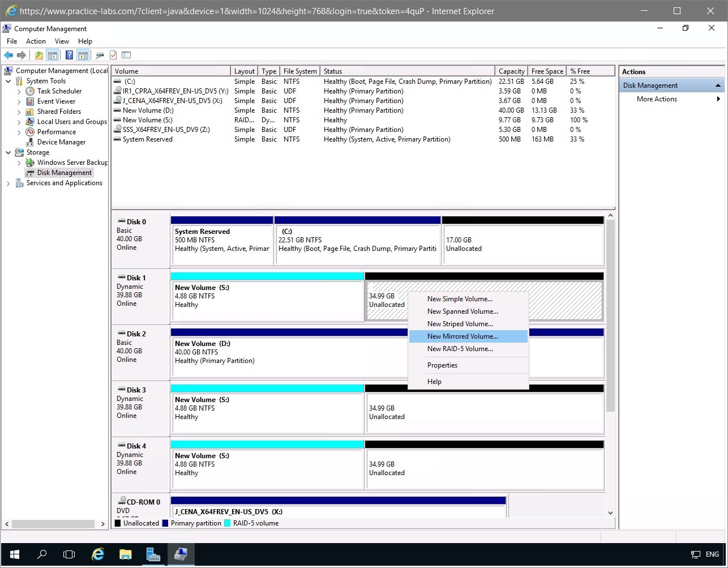Expand the Task Scheduler node

pos(19,91)
